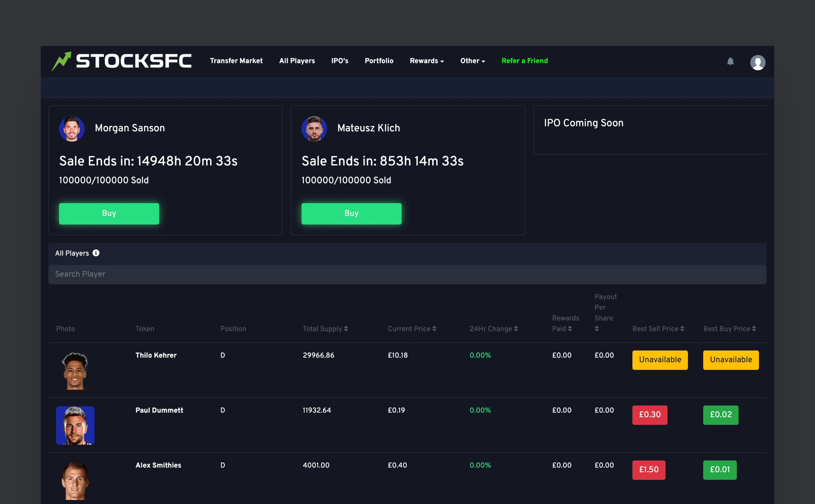Open the IPO's page

pyautogui.click(x=340, y=61)
